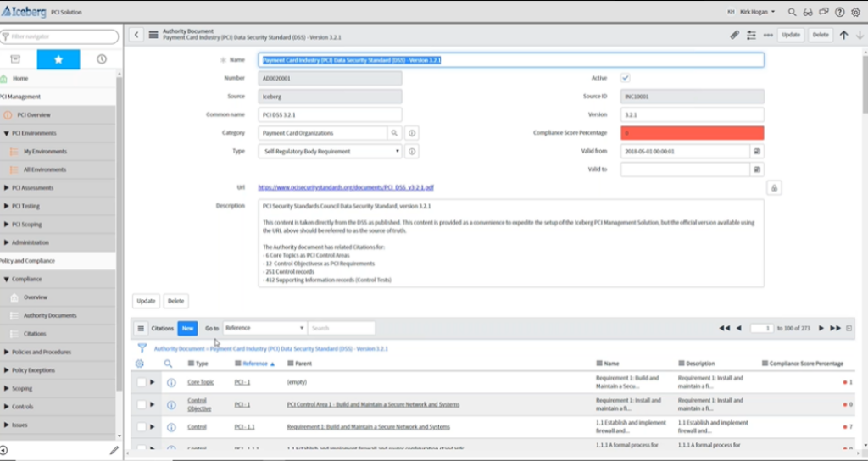868x461 pixels.
Task: Open the Connect chat icon in header
Action: coord(824,12)
